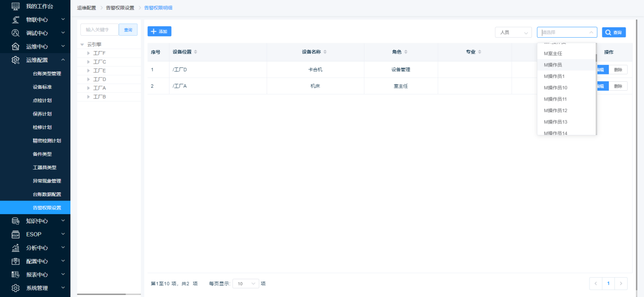Delete the 卡合机 row
This screenshot has height=297, width=644.
pos(618,69)
